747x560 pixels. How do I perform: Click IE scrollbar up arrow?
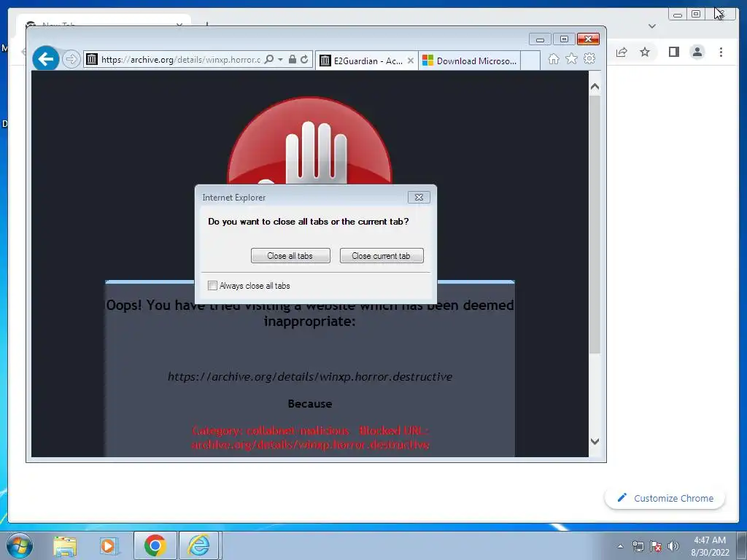[x=595, y=87]
